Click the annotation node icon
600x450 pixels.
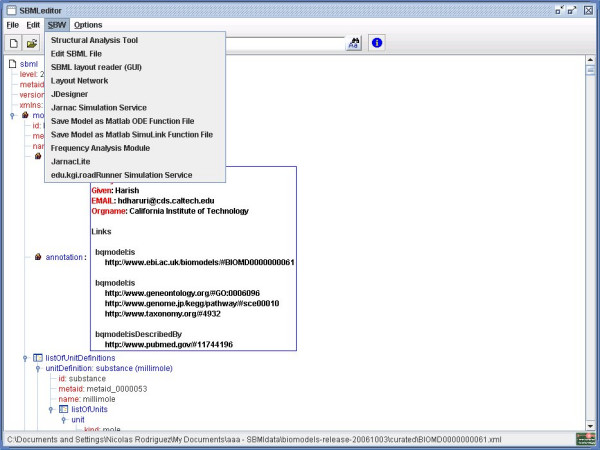pyautogui.click(x=38, y=256)
